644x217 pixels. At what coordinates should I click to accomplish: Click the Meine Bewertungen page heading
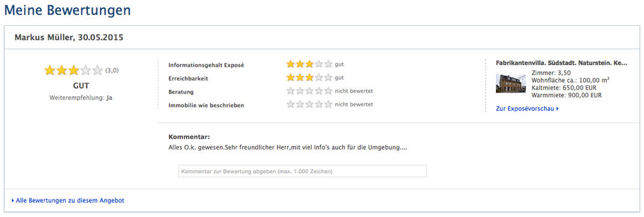click(68, 10)
